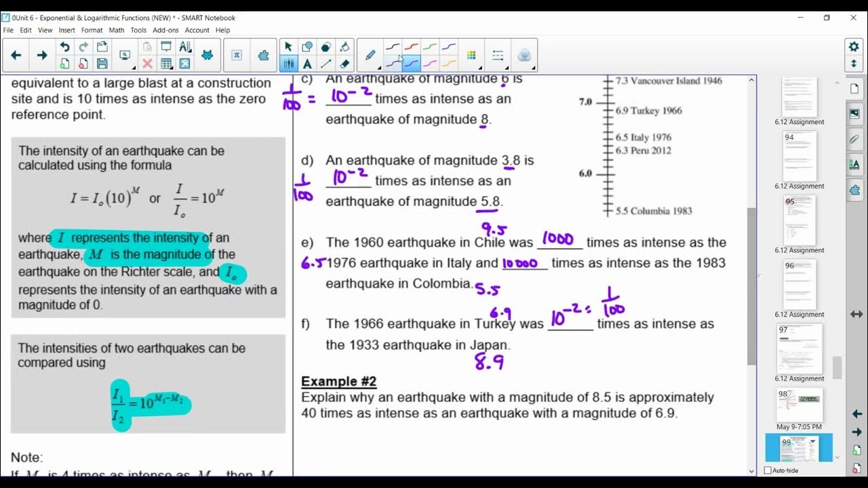
Task: Click the puzzle piece Add-ons toolbar icon
Action: click(264, 56)
